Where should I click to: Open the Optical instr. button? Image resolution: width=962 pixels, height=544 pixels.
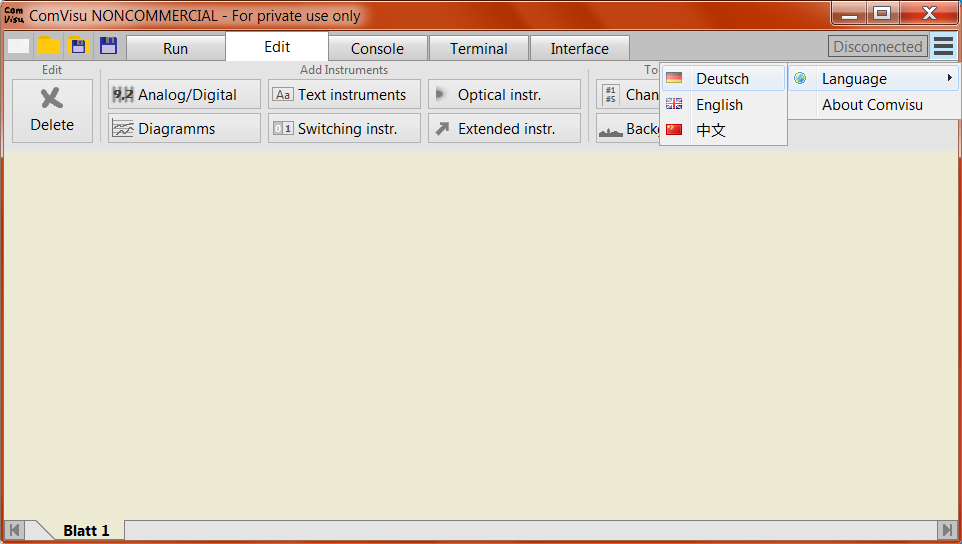coord(504,94)
